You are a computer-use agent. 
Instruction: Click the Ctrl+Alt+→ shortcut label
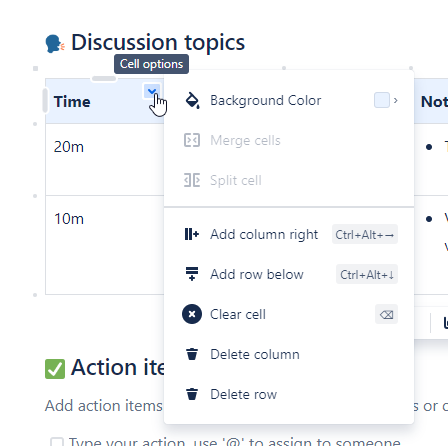tap(365, 234)
